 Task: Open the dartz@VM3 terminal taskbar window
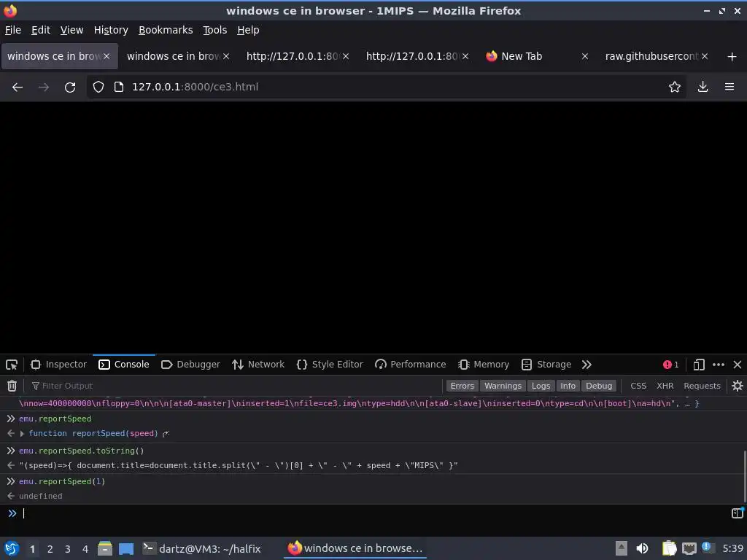(202, 548)
